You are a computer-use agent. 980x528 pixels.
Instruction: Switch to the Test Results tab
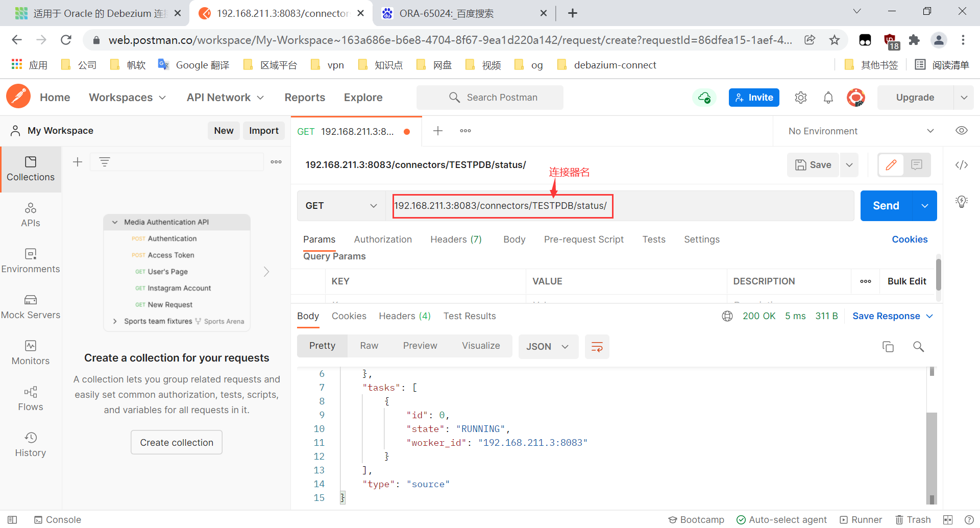point(470,316)
